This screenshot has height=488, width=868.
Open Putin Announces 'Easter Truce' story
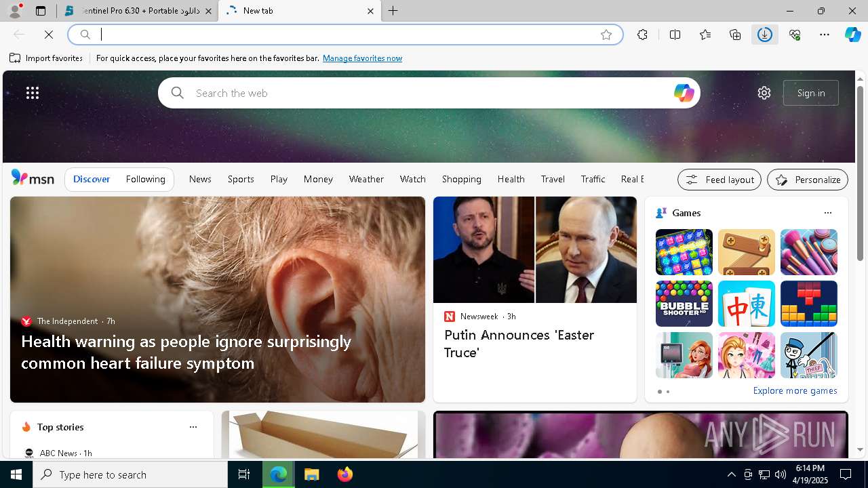519,344
